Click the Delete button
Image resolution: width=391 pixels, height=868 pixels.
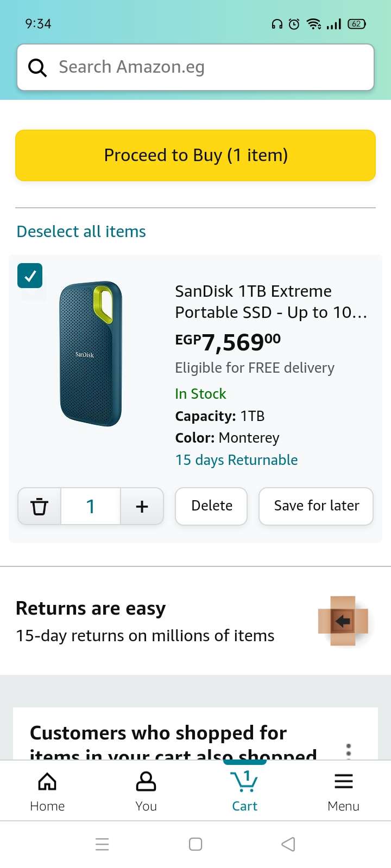[x=211, y=506]
